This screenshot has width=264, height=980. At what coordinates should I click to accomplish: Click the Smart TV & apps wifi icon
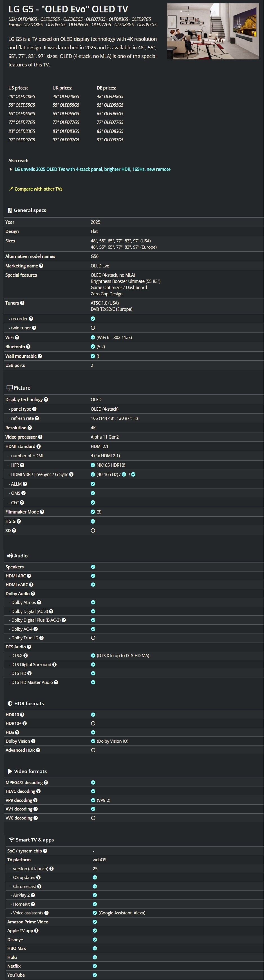[12, 840]
